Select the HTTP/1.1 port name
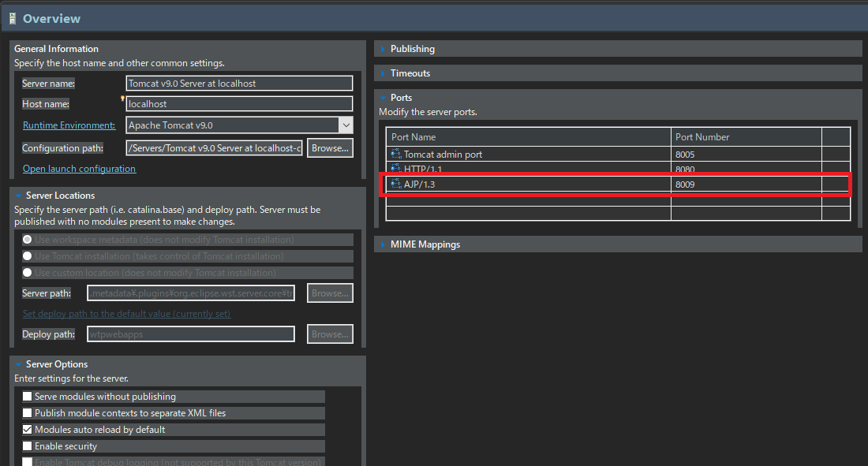Image resolution: width=868 pixels, height=466 pixels. (x=423, y=169)
